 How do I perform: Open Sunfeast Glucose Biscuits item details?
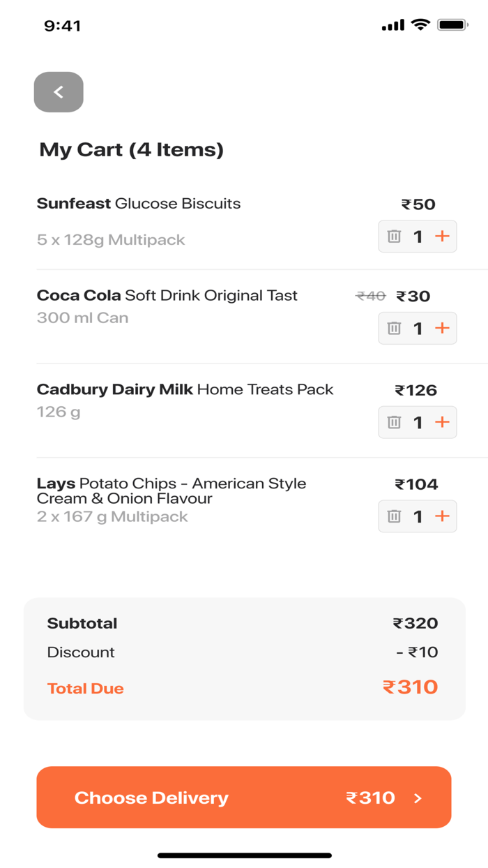(139, 204)
